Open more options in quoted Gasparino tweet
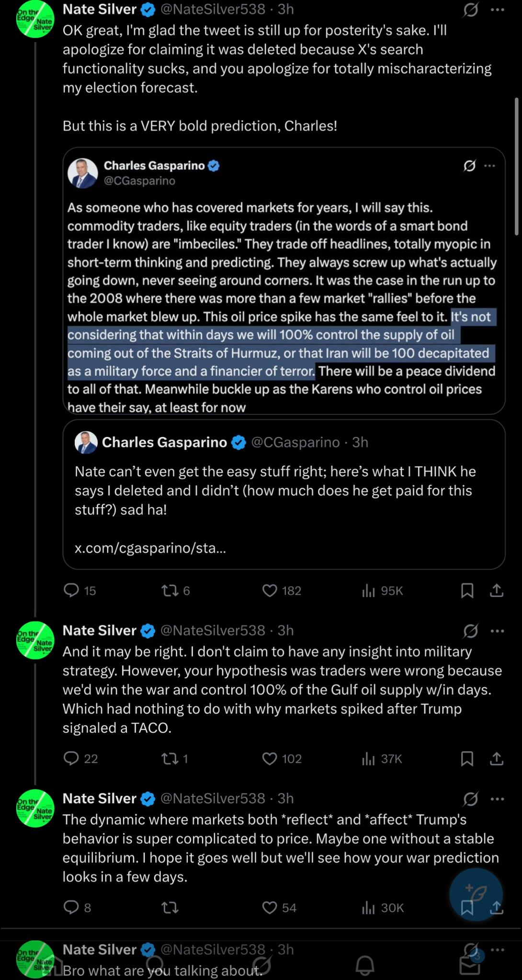This screenshot has width=522, height=980. (x=489, y=166)
